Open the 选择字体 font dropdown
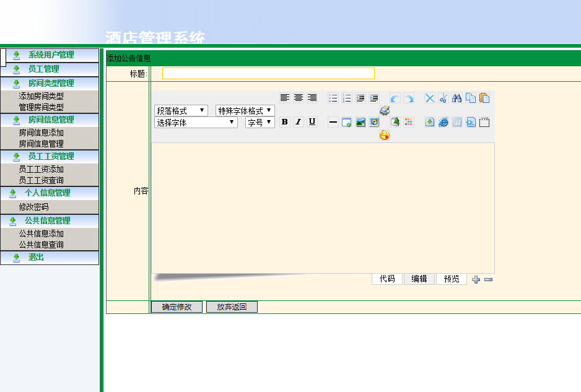The image size is (581, 392). tap(196, 122)
